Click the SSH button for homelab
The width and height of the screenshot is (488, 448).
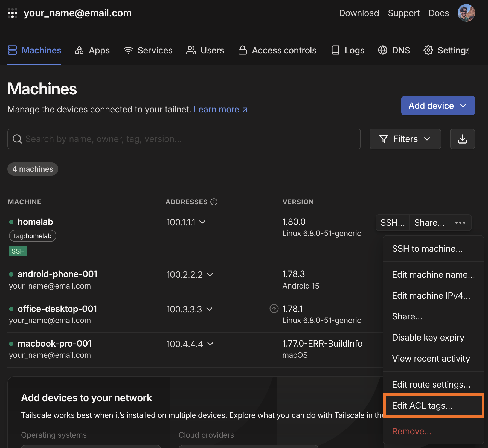(x=392, y=223)
